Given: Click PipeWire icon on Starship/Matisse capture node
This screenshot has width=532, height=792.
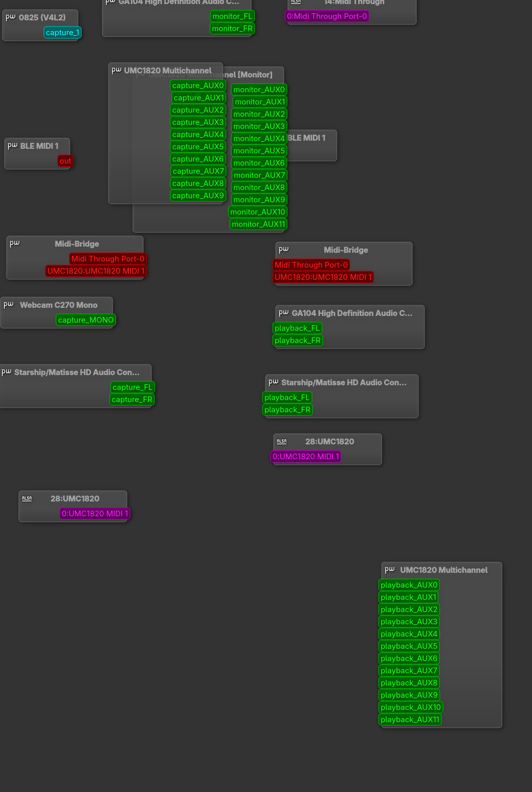Looking at the screenshot, I should [7, 372].
